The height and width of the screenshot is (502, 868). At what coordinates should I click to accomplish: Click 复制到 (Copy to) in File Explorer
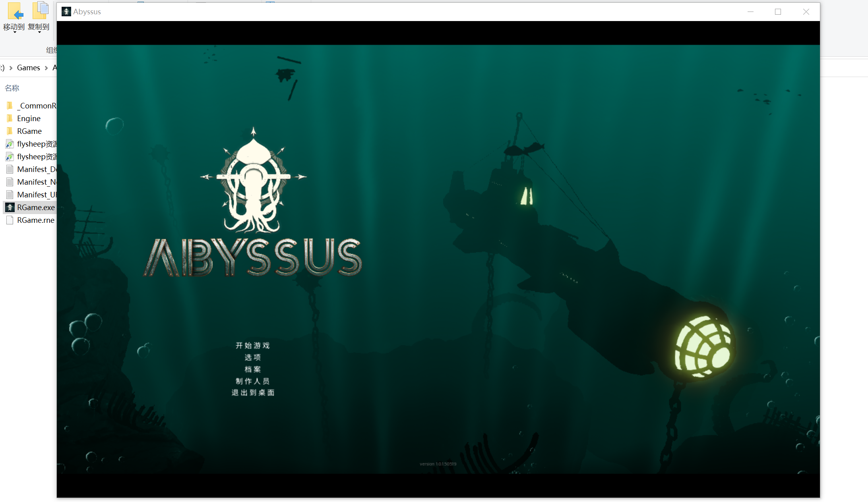(x=39, y=17)
